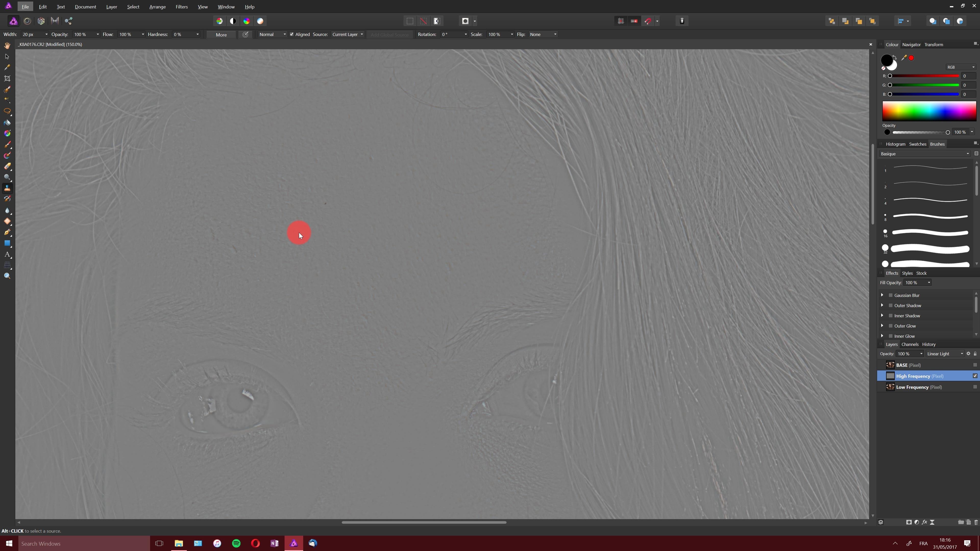The width and height of the screenshot is (980, 551).
Task: Switch to the Channels tab
Action: 910,344
